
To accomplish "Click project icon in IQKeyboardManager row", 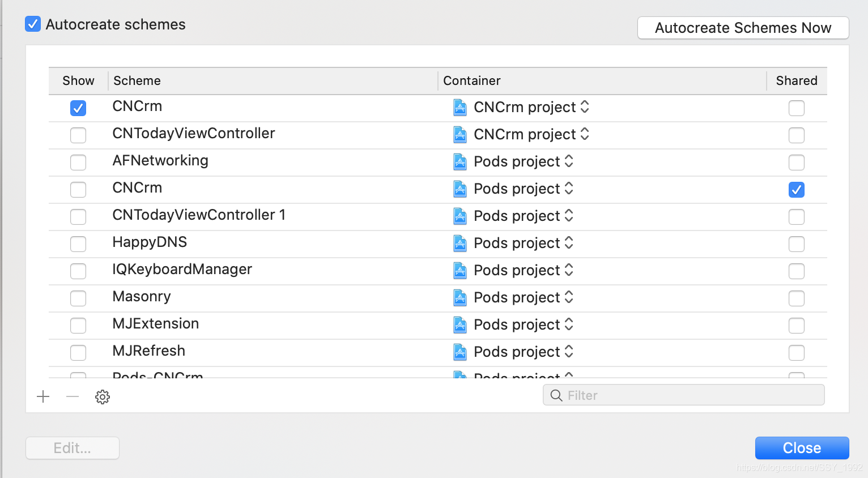I will pos(460,270).
